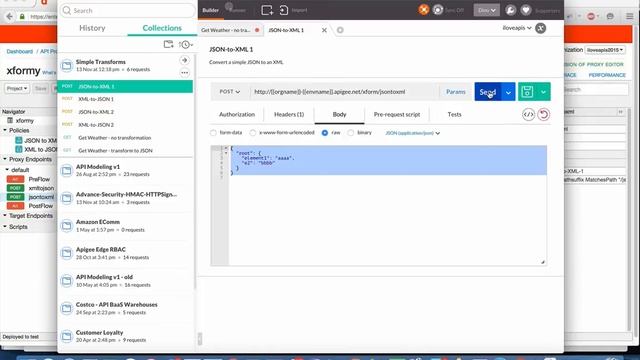Viewport: 640px width, 360px height.
Task: Switch to the Collections tab
Action: (162, 28)
